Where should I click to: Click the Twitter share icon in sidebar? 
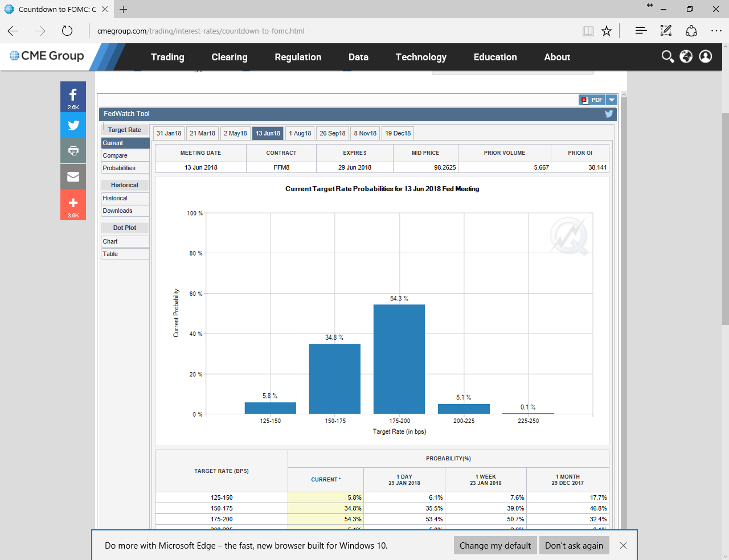point(73,125)
